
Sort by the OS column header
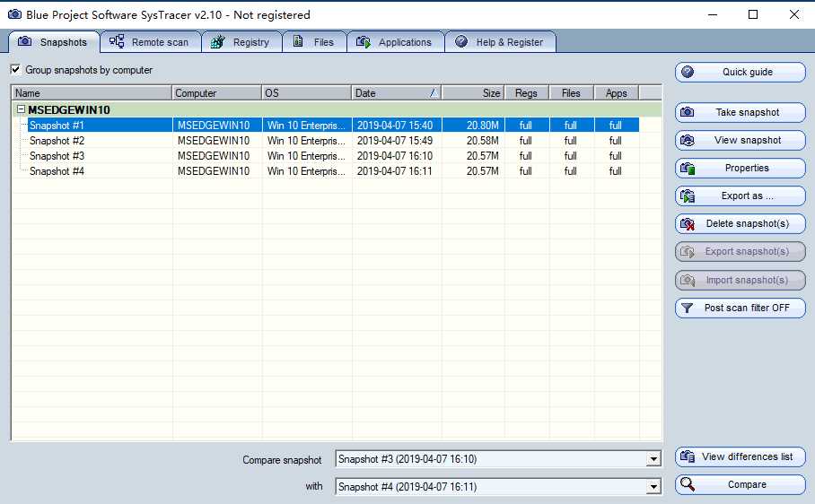click(306, 93)
